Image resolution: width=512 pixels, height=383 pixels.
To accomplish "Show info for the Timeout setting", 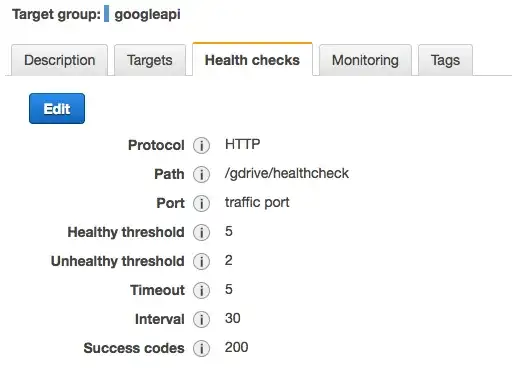I will [x=201, y=290].
